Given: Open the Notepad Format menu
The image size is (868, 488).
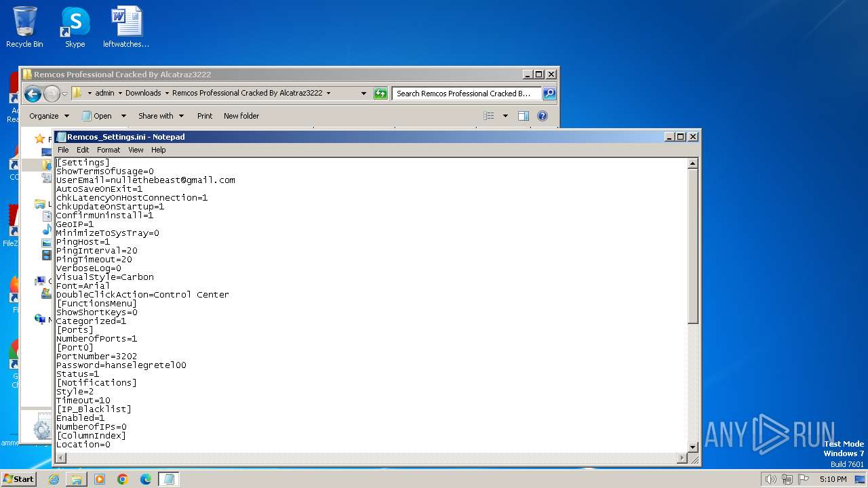Looking at the screenshot, I should click(x=108, y=150).
